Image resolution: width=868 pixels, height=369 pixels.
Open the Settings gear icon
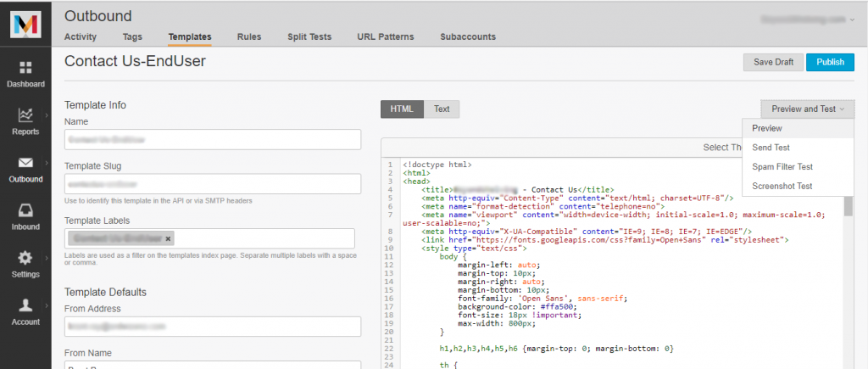pyautogui.click(x=25, y=258)
